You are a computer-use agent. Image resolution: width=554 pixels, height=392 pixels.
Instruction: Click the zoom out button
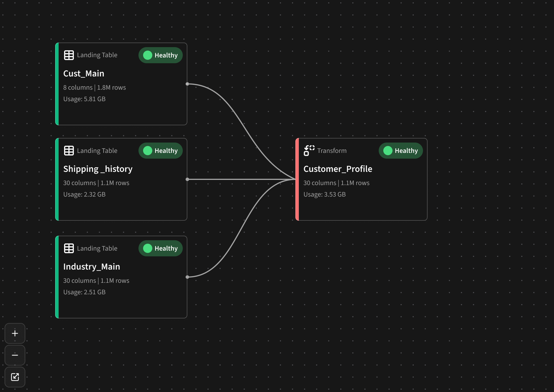15,355
